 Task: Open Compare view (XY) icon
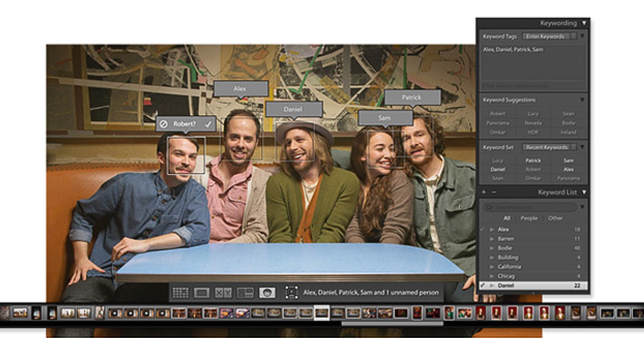click(x=223, y=293)
